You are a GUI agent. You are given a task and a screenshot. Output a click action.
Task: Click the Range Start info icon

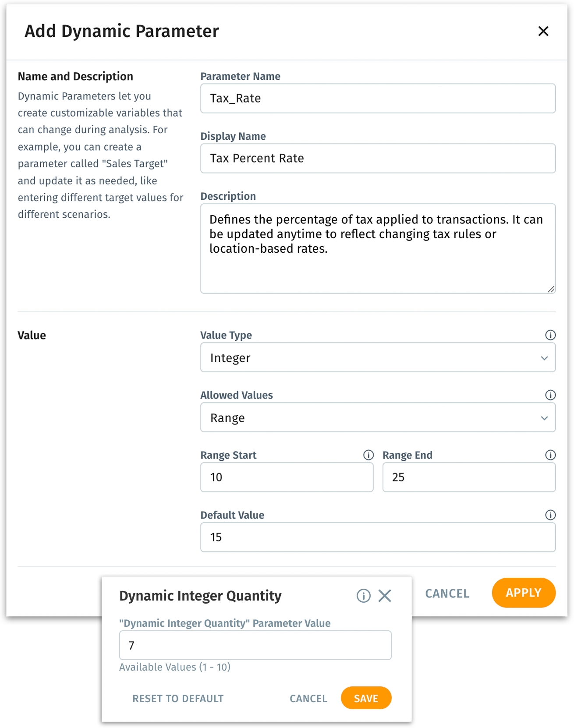point(368,455)
